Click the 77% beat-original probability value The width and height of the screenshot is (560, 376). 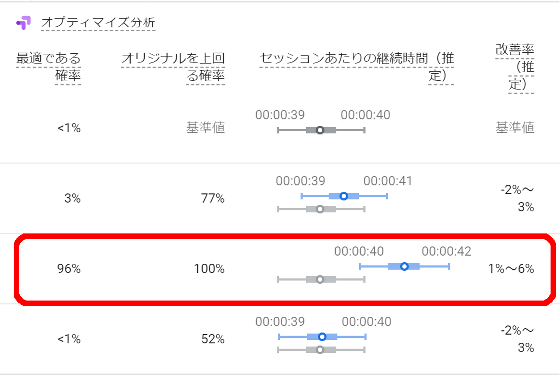213,198
